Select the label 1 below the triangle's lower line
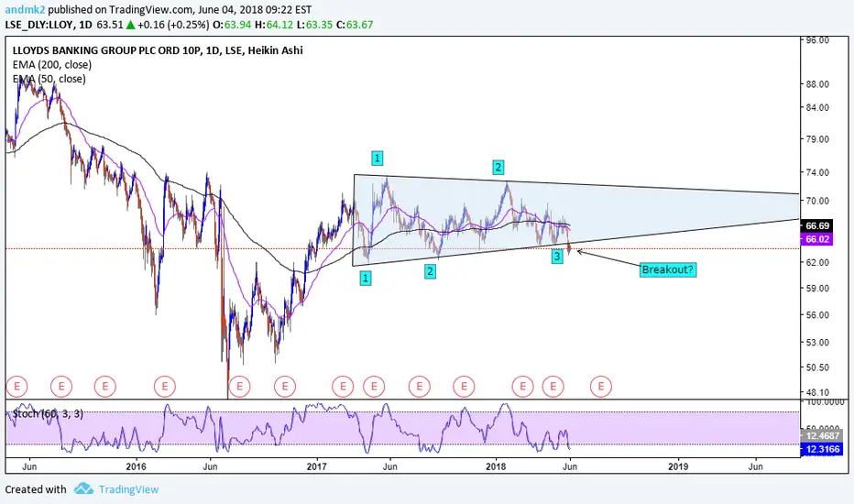This screenshot has height=504, width=854. tap(366, 279)
